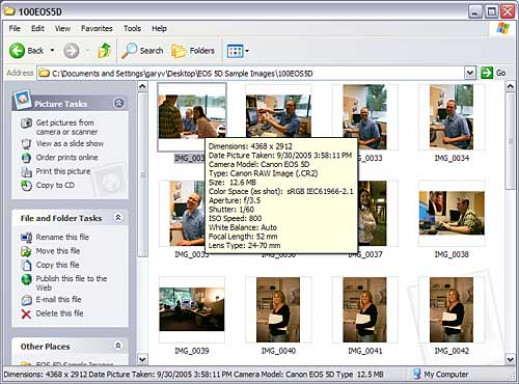Image resolution: width=519 pixels, height=384 pixels.
Task: Click the 100EOS5D title bar folder icon
Action: (9, 11)
